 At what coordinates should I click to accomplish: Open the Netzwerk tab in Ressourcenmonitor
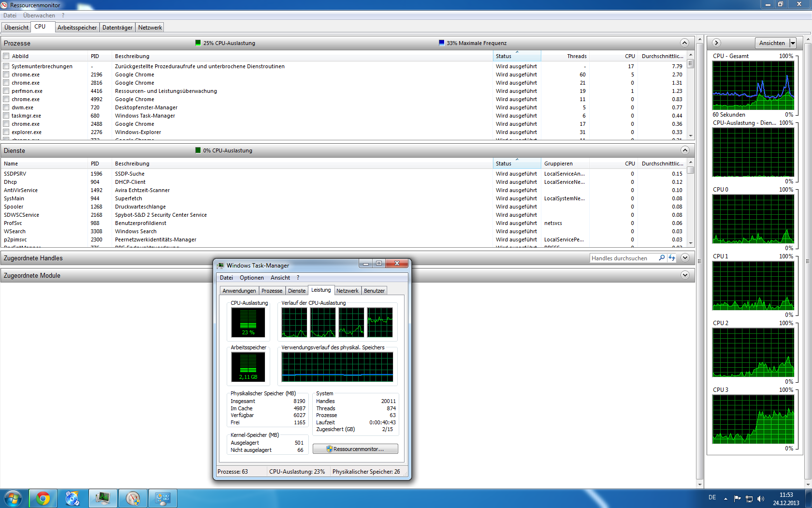click(150, 28)
